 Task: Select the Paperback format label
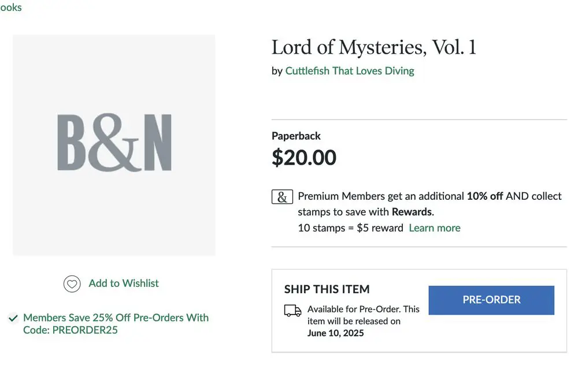click(296, 136)
